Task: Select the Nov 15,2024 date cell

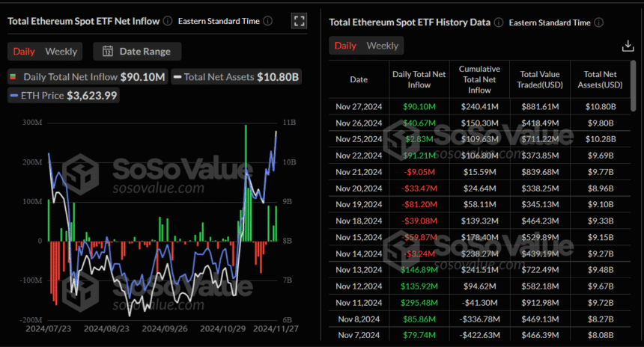Action: coord(359,237)
